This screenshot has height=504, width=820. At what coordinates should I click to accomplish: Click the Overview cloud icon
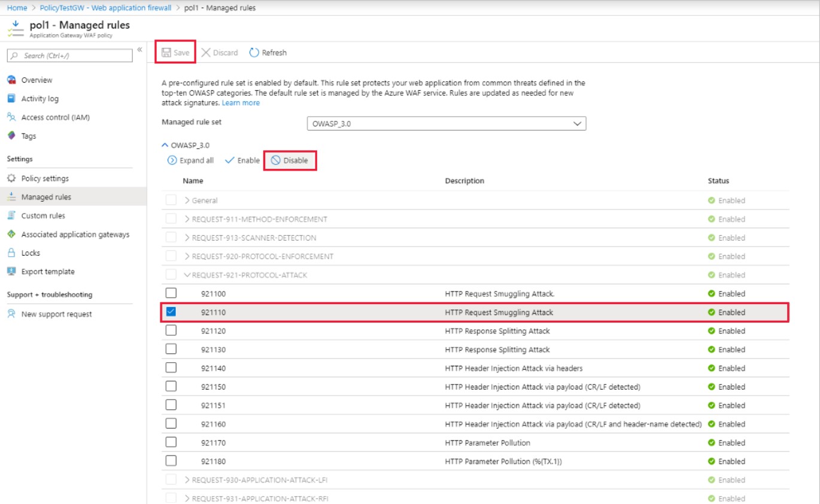click(x=11, y=80)
